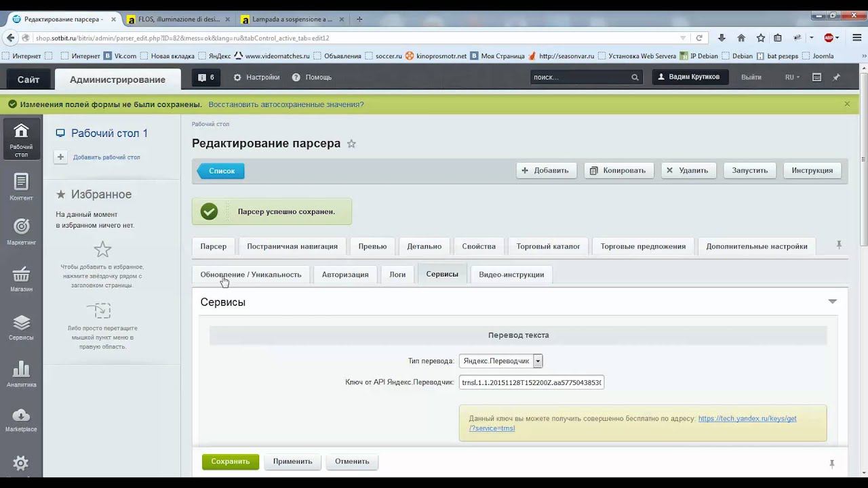Switch to Постраничная навигация tab
The image size is (868, 488).
tap(292, 247)
